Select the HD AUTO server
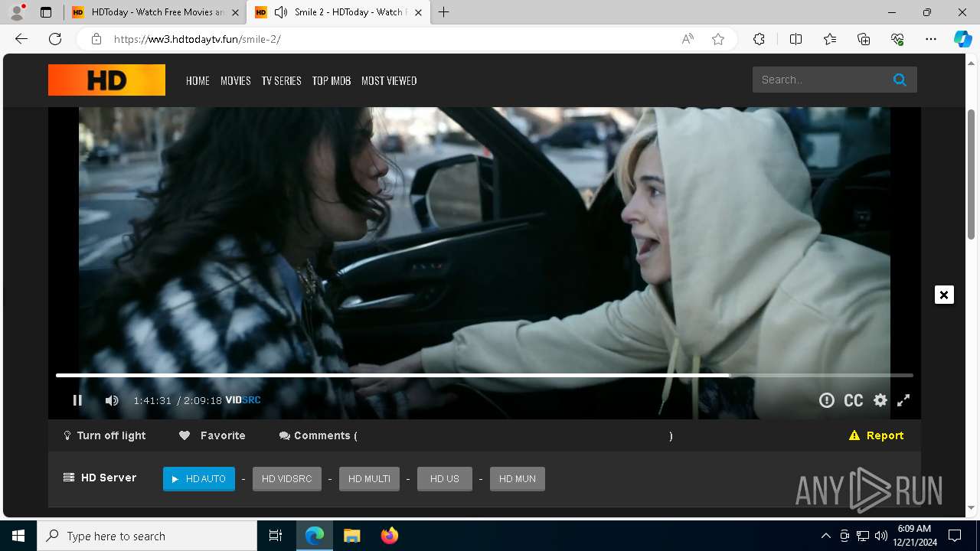980x551 pixels. [199, 479]
